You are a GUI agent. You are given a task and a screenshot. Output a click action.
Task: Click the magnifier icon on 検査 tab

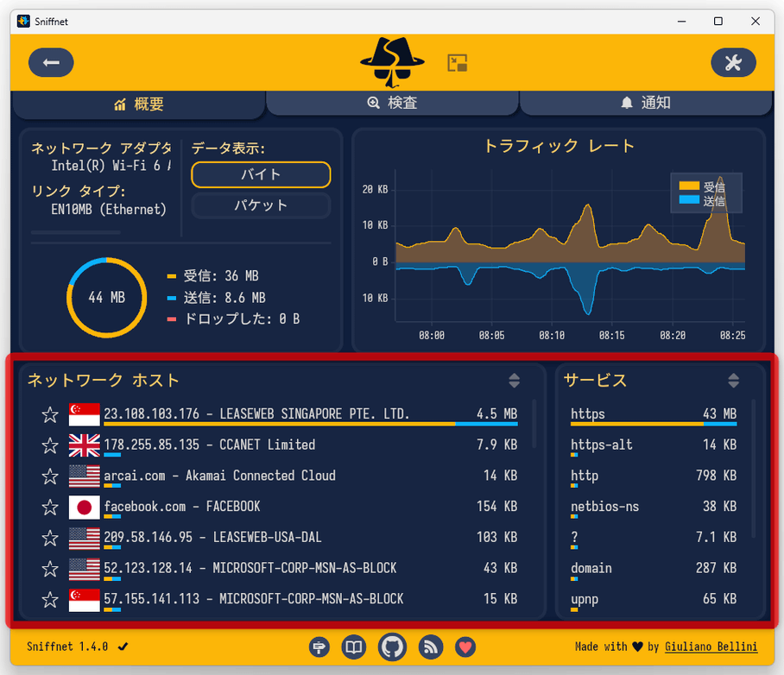point(374,103)
